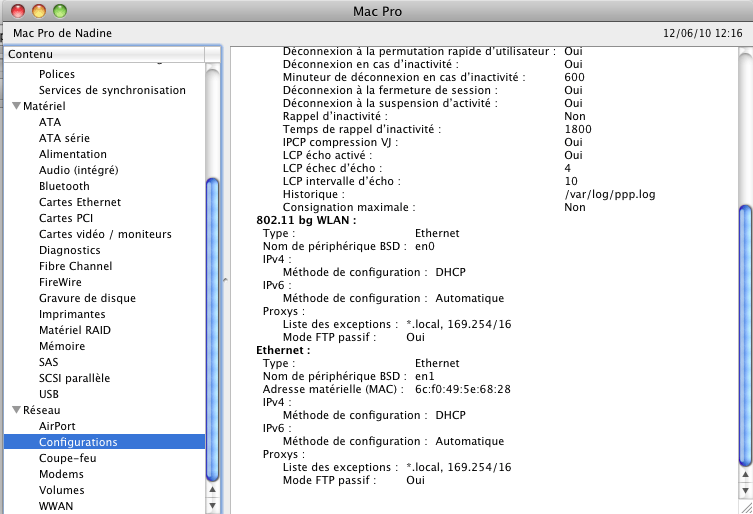The width and height of the screenshot is (753, 514).
Task: Select Cartes PCI entry
Action: pyautogui.click(x=66, y=218)
